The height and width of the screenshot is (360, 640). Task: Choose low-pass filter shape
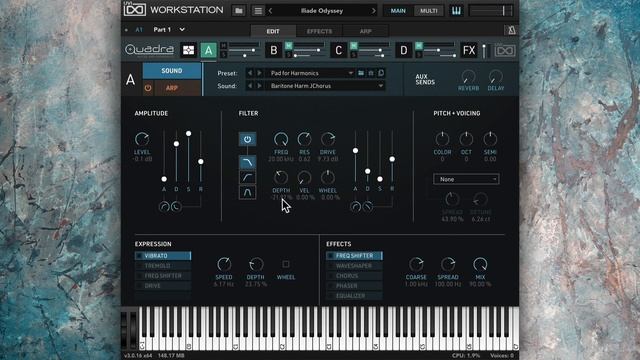coord(247,162)
